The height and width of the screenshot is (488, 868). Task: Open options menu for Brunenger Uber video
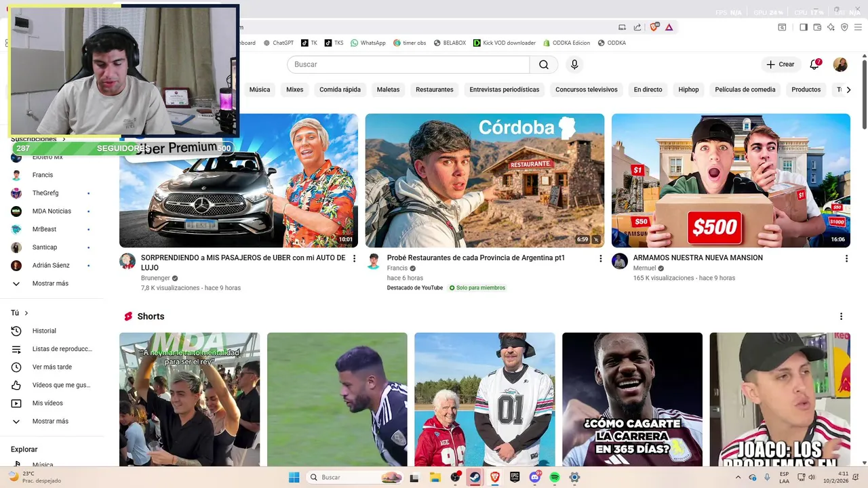point(354,258)
